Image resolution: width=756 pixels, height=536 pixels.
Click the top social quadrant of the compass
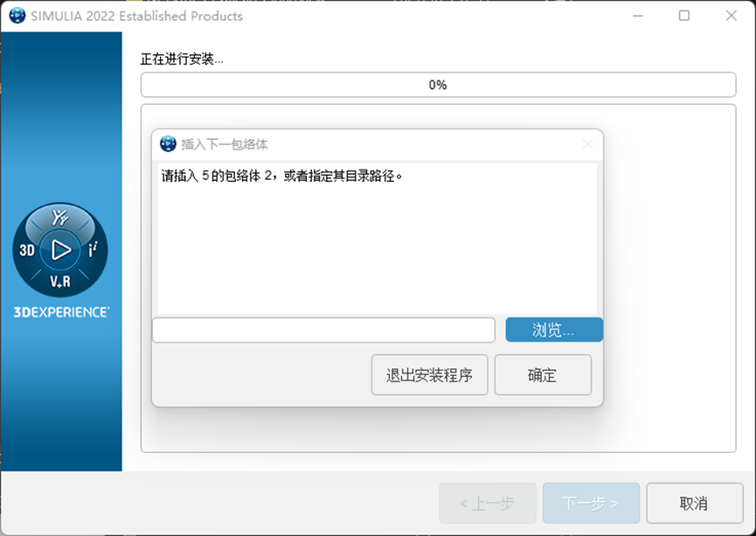click(60, 218)
